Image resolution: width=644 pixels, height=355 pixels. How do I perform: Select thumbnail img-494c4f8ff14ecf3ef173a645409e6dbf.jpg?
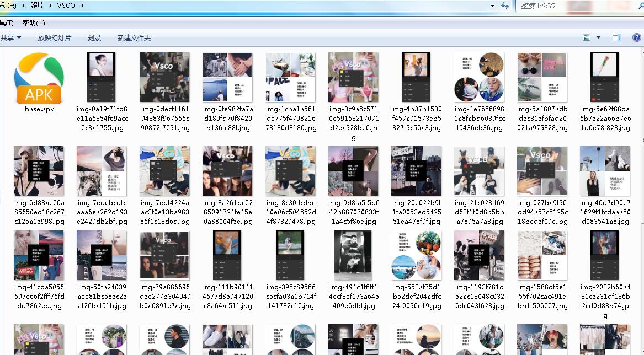(x=353, y=255)
